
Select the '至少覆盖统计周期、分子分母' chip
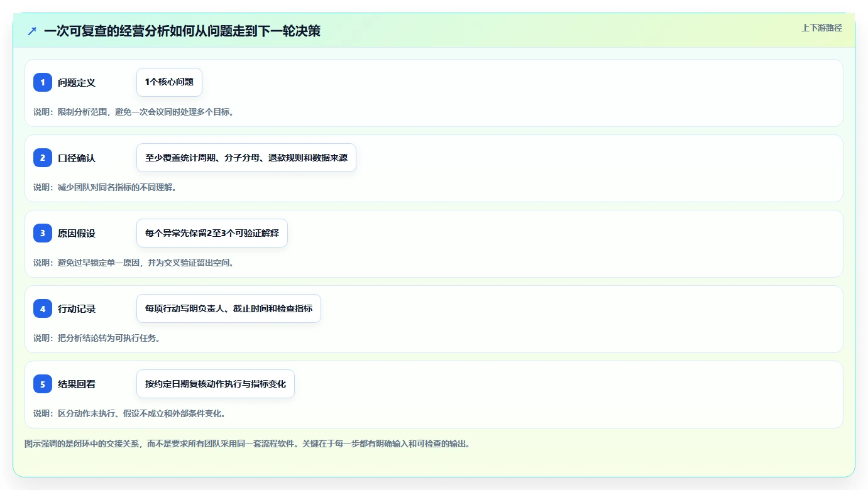(246, 158)
